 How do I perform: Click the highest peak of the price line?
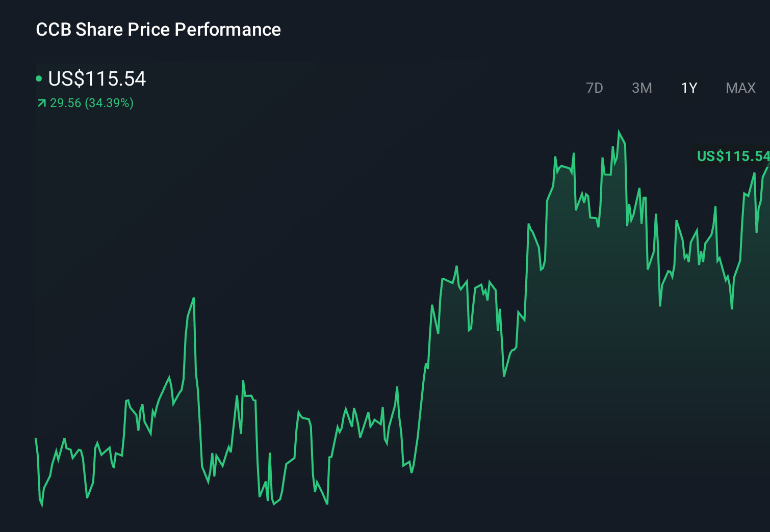coord(619,131)
